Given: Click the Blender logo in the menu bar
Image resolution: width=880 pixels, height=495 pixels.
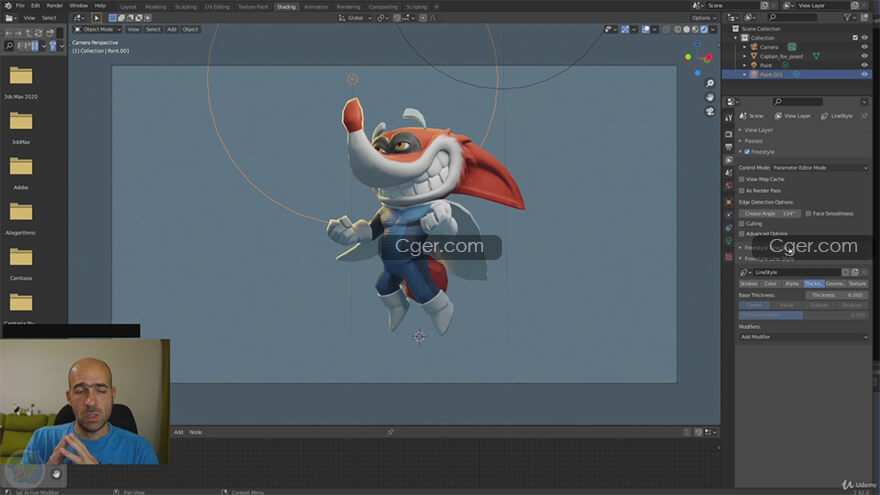Looking at the screenshot, I should (x=8, y=5).
